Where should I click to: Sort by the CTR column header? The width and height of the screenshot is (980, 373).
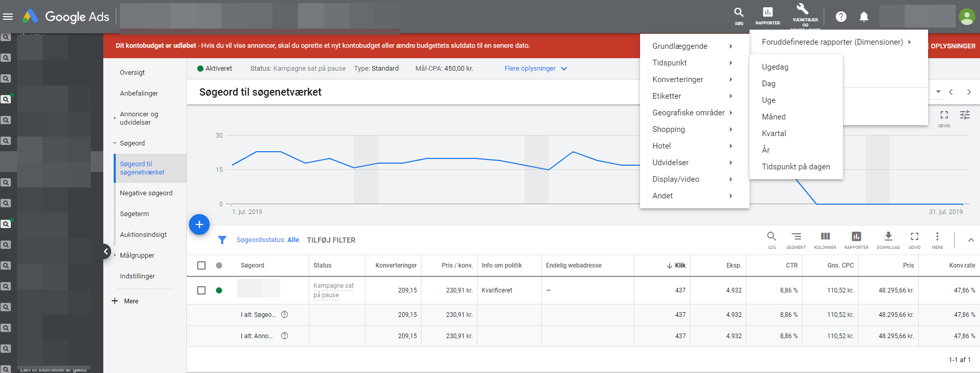point(792,265)
